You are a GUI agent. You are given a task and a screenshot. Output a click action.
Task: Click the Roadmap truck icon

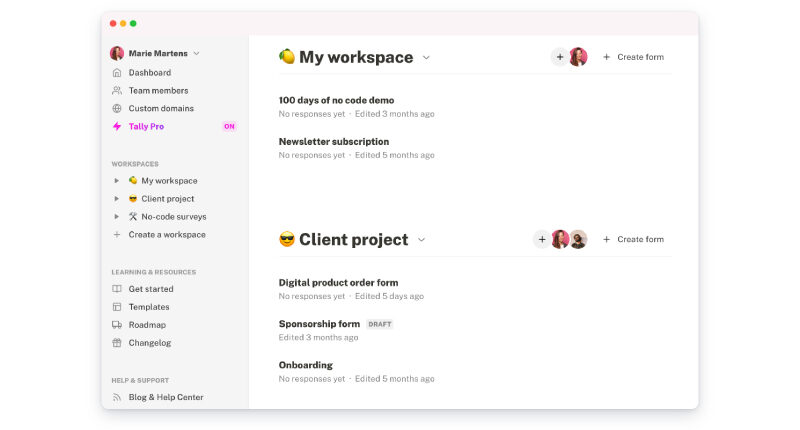tap(117, 325)
